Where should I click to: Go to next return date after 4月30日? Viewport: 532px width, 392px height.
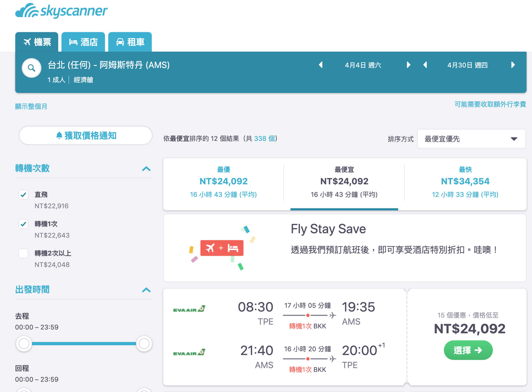[513, 65]
